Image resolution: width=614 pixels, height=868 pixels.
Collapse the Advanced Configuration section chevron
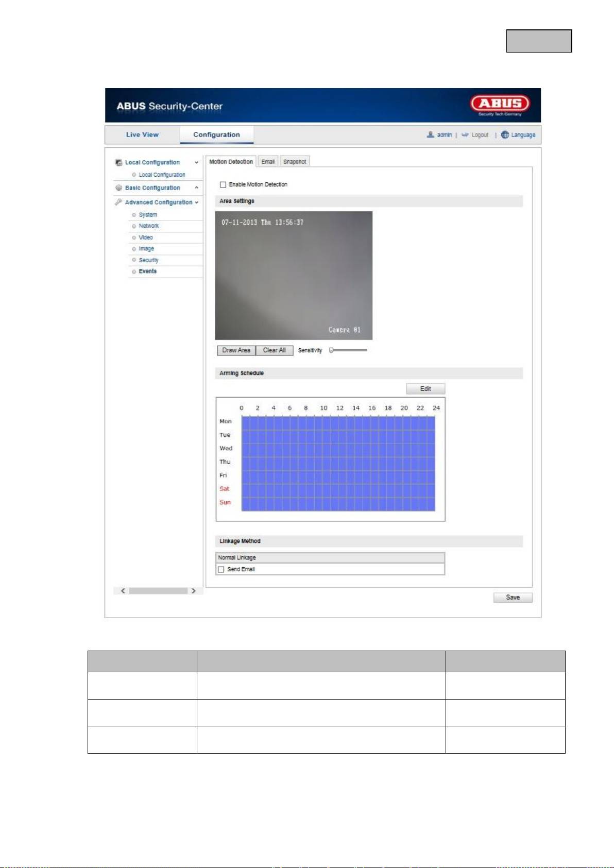(196, 203)
